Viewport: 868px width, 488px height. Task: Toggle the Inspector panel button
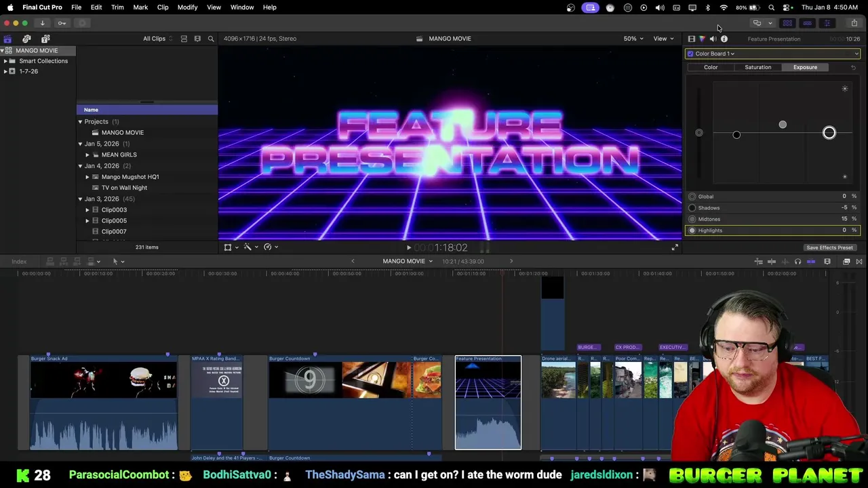pos(827,23)
